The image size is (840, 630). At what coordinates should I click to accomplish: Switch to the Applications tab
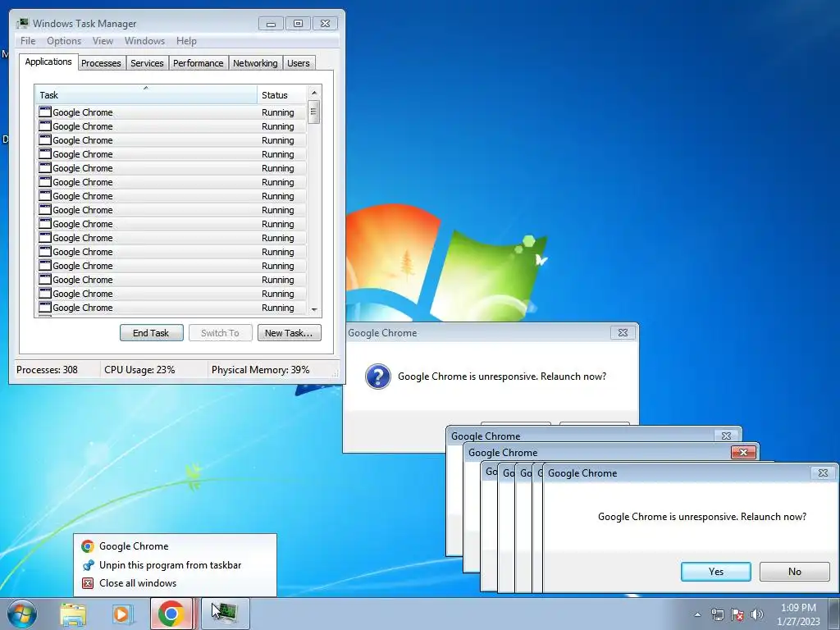48,62
